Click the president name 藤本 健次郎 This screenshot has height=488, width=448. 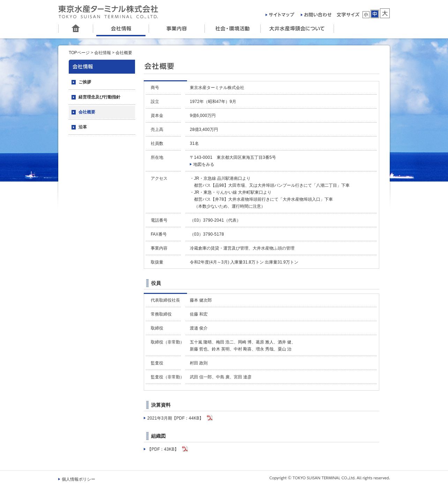point(201,300)
